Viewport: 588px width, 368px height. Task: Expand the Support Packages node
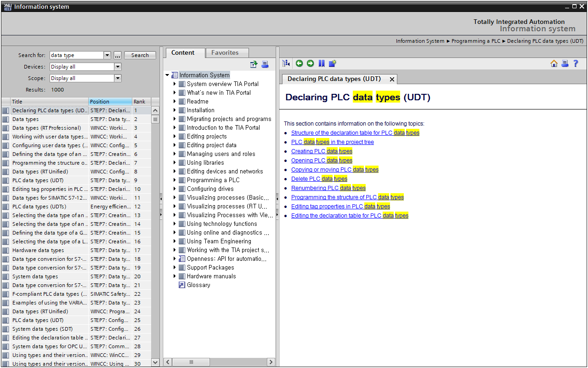175,267
